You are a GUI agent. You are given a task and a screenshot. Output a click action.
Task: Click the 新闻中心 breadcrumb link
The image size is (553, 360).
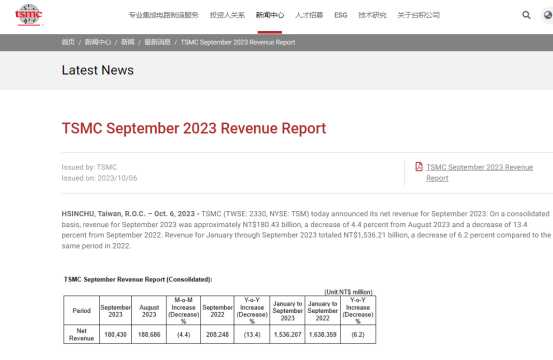(x=98, y=42)
